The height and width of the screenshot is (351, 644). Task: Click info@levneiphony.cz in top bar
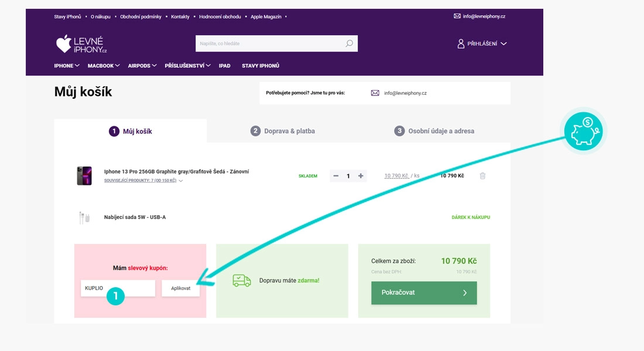[x=484, y=16]
